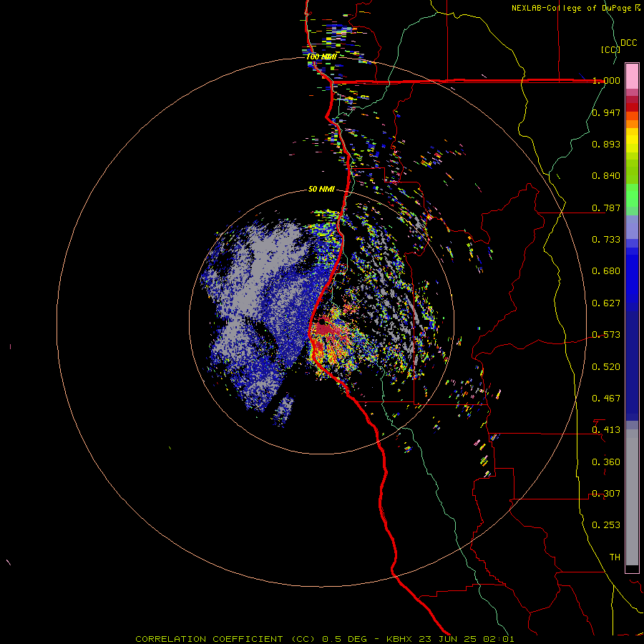644x644 pixels.
Task: Click the KBHX radar site identifier
Action: [x=400, y=639]
